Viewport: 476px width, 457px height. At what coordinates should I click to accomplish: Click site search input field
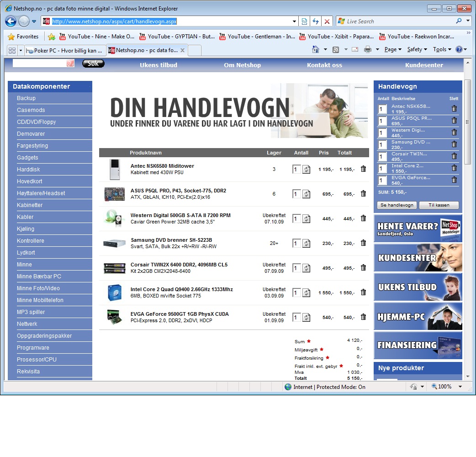[x=40, y=63]
